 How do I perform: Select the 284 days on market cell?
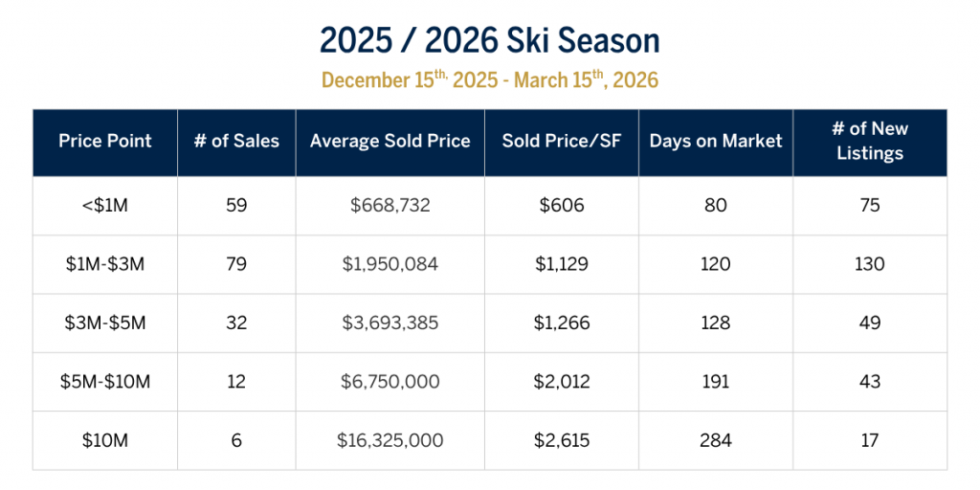coord(716,440)
